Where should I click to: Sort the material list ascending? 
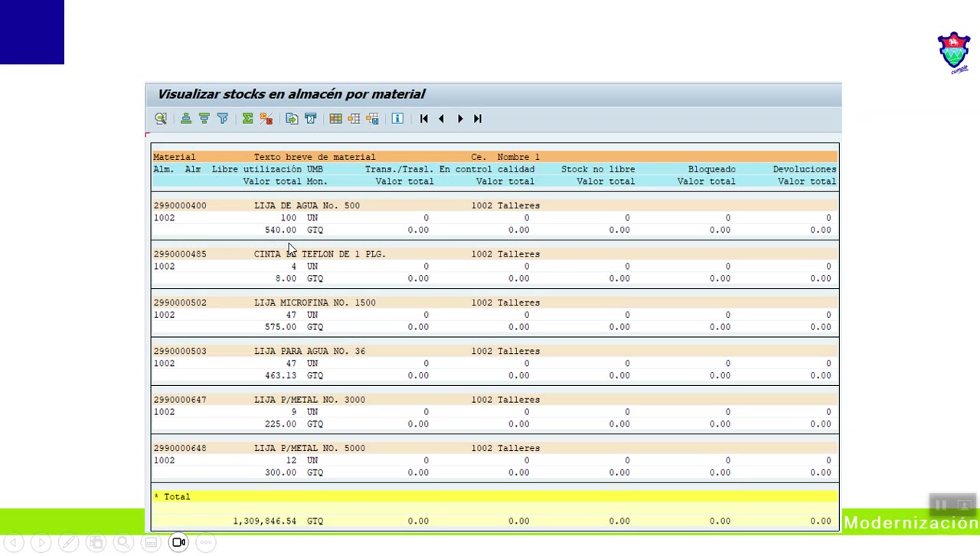pos(185,118)
